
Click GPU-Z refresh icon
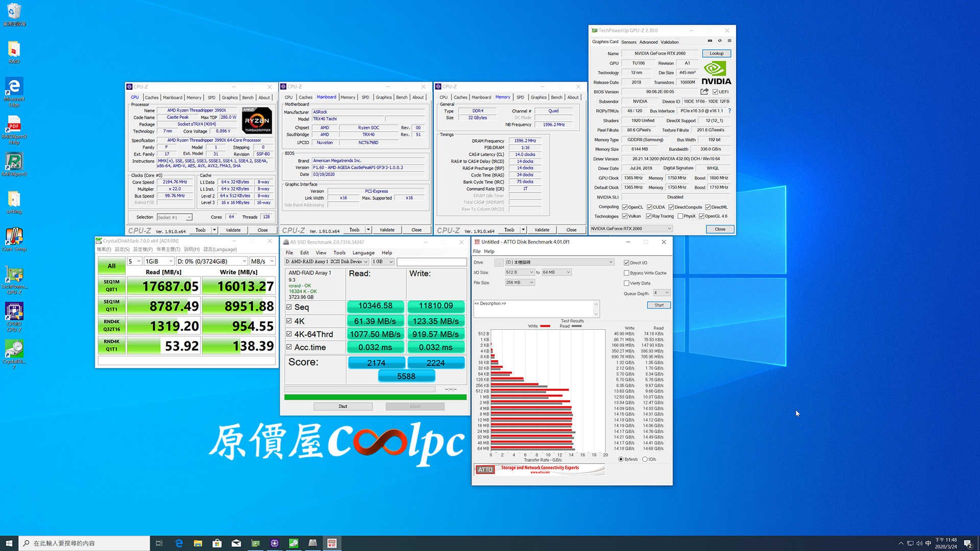720,41
